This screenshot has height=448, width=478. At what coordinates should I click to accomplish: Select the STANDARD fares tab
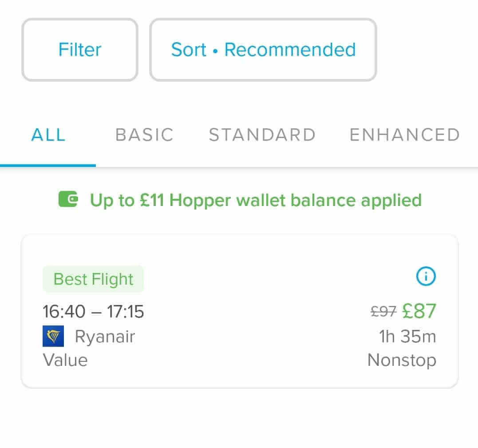pos(262,135)
